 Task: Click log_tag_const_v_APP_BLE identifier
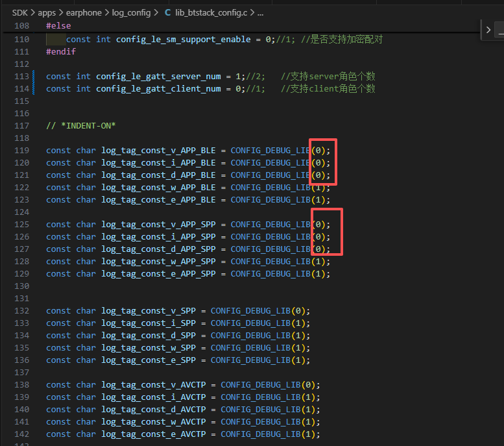tap(158, 151)
